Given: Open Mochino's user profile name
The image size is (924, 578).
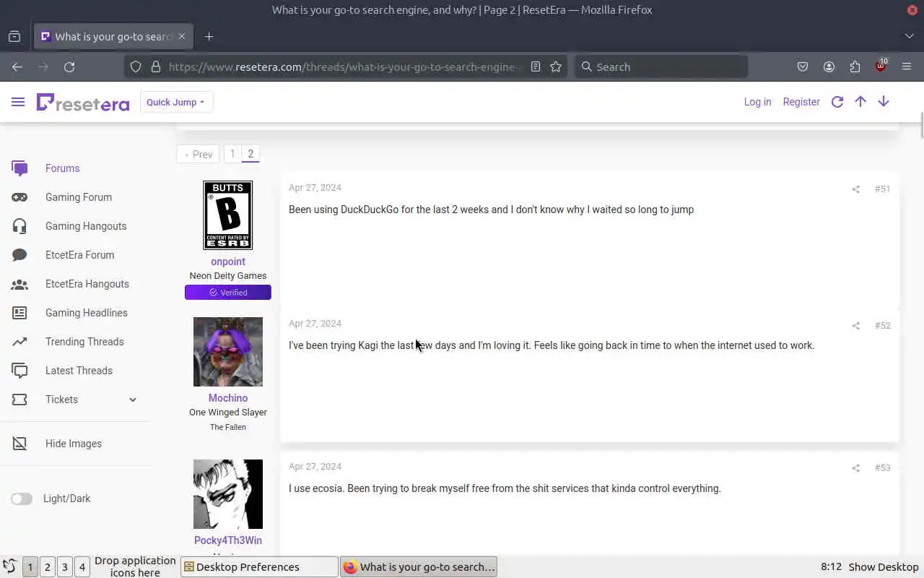Looking at the screenshot, I should 228,398.
